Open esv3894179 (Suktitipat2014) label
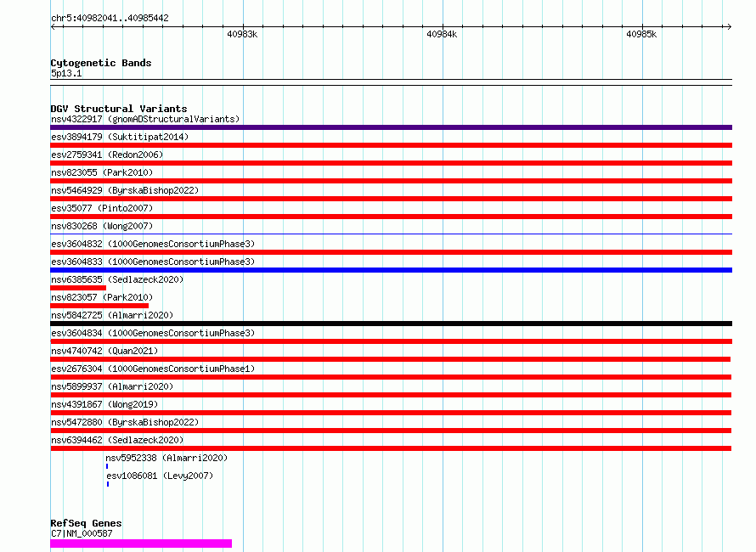Viewport: 756px width, 552px height. point(120,137)
